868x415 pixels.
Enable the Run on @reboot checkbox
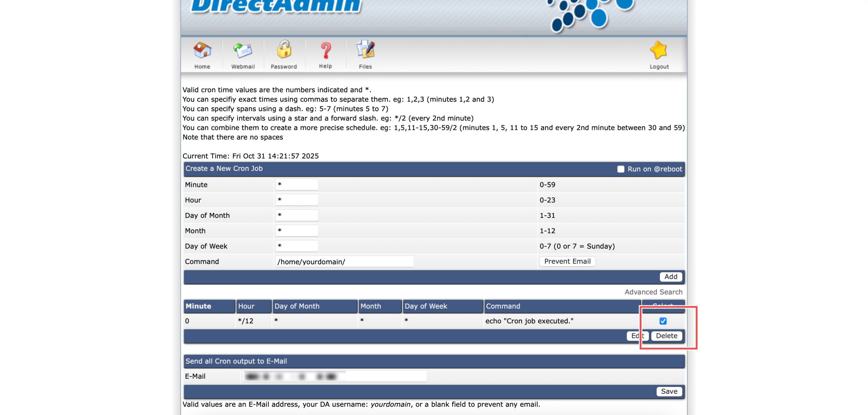(x=620, y=169)
